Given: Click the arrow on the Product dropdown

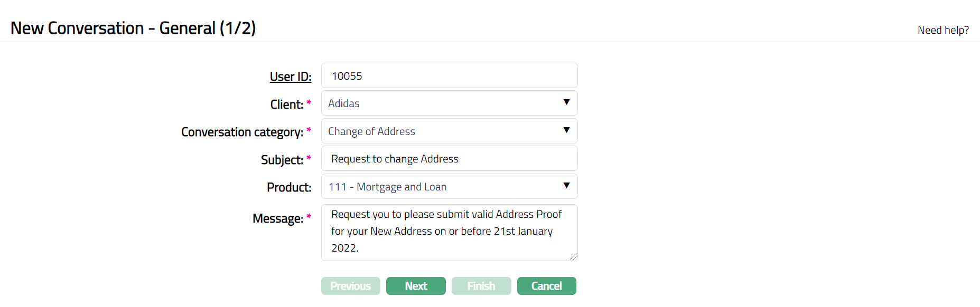Looking at the screenshot, I should click(566, 186).
